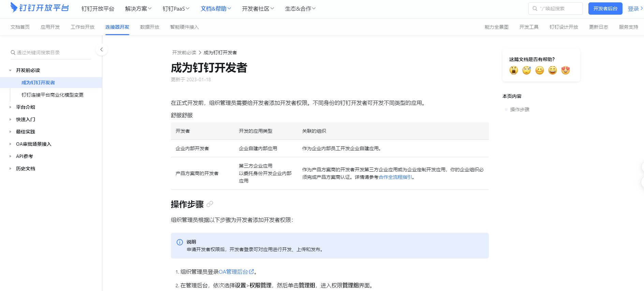
Task: Switch to the 数据开放 tab
Action: pyautogui.click(x=150, y=27)
